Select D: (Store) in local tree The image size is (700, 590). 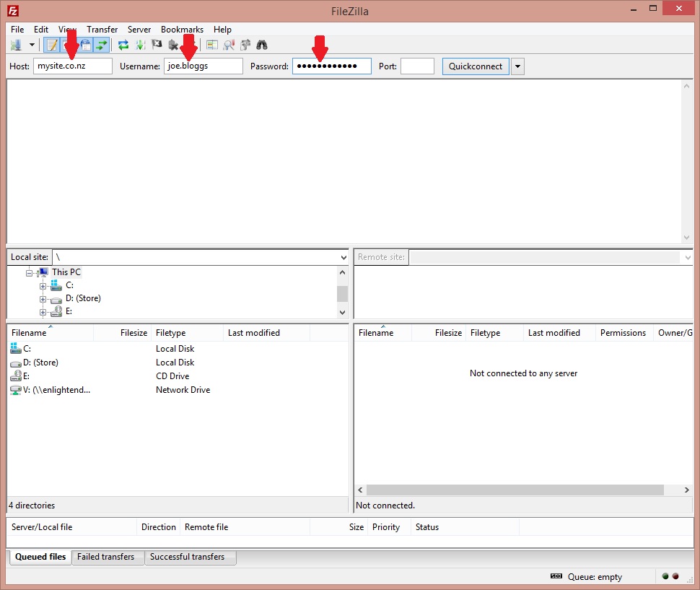click(x=83, y=298)
